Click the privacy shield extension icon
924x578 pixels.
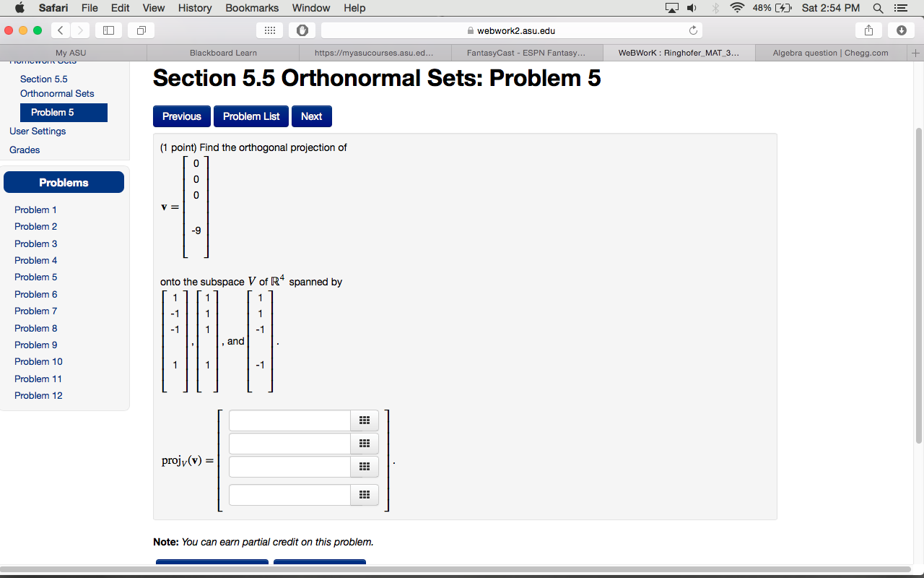point(302,30)
